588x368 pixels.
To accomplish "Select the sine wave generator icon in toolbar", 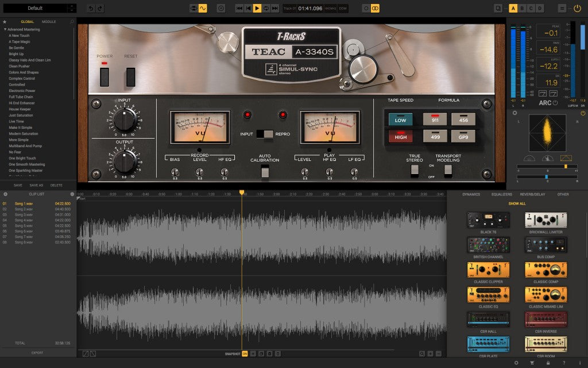I will 203,8.
